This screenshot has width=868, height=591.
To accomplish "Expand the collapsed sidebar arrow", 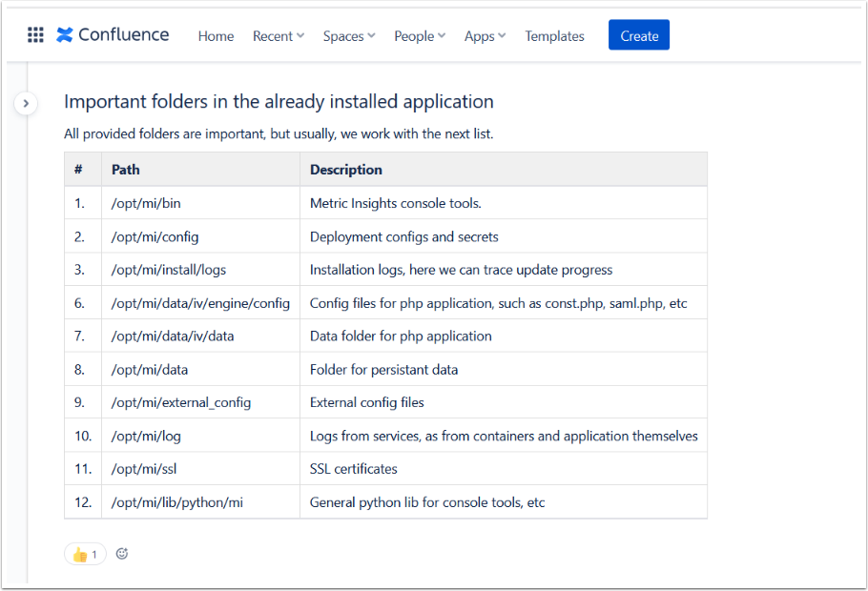I will (x=26, y=103).
